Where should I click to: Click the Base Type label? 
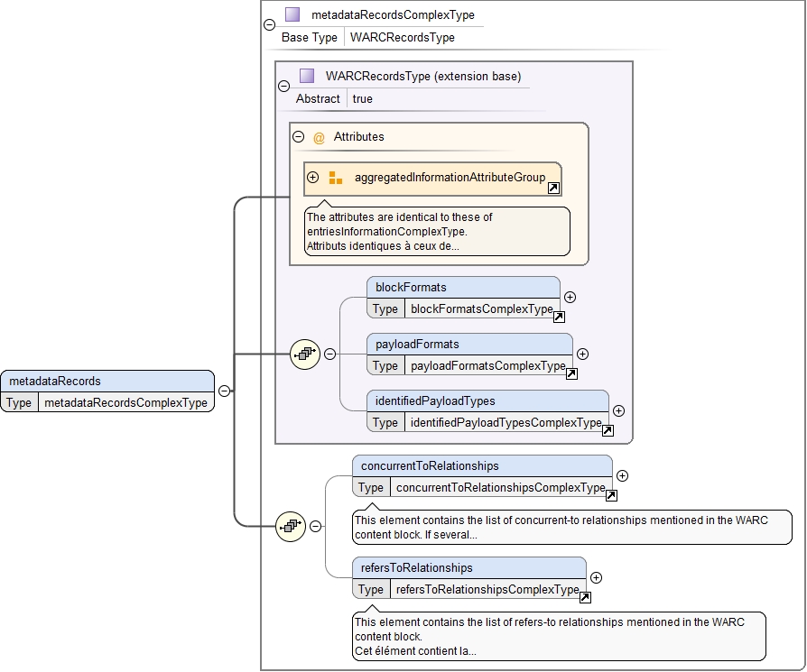(x=310, y=38)
